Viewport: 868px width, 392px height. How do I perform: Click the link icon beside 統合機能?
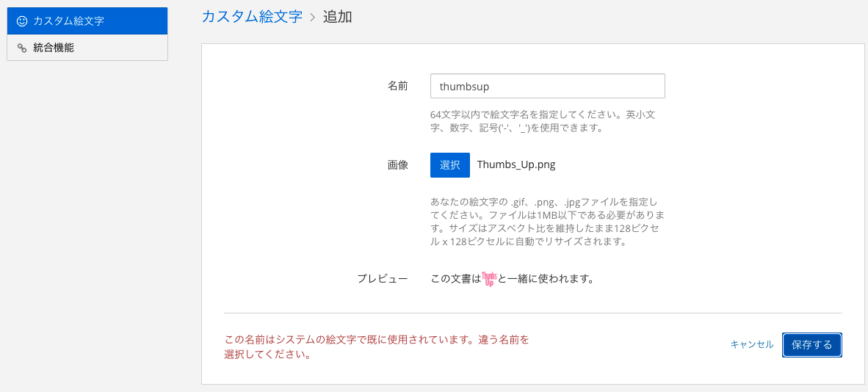[22, 48]
